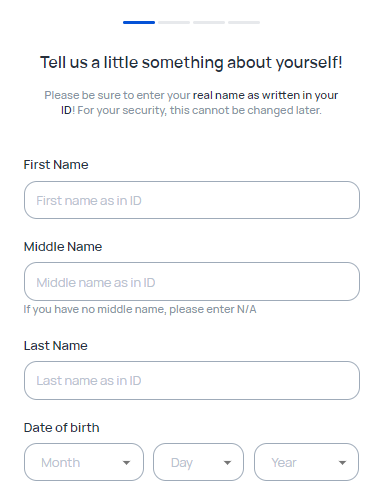Click the First Name label
The image size is (385, 494).
tap(56, 165)
